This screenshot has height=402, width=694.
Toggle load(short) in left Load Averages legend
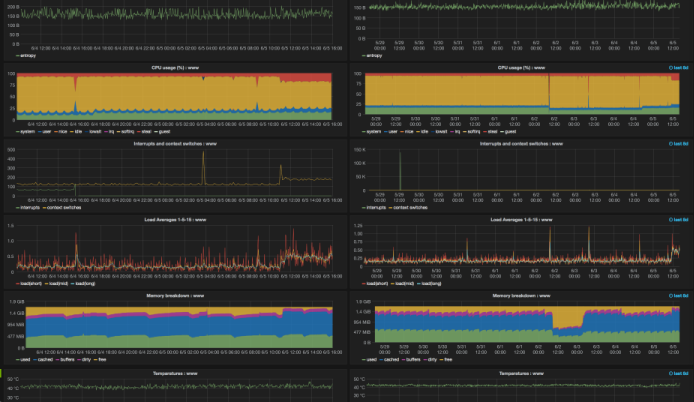point(29,283)
